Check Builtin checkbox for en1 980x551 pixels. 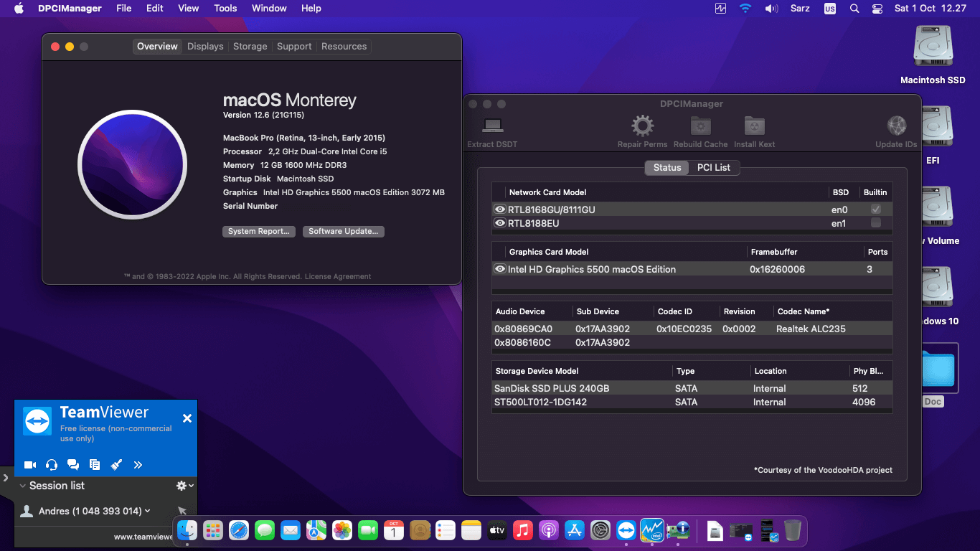click(x=876, y=223)
